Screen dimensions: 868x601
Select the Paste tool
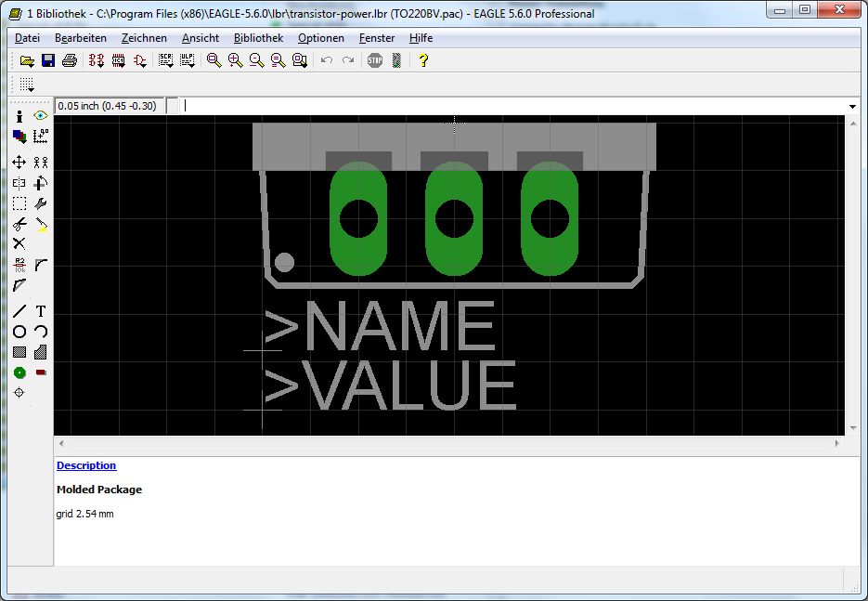41,225
